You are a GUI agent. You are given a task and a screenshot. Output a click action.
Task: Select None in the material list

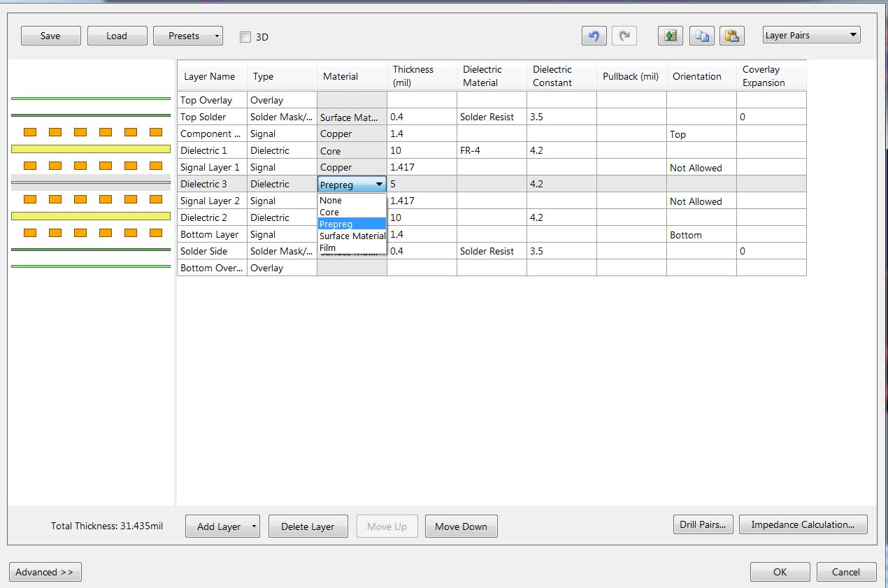[331, 200]
